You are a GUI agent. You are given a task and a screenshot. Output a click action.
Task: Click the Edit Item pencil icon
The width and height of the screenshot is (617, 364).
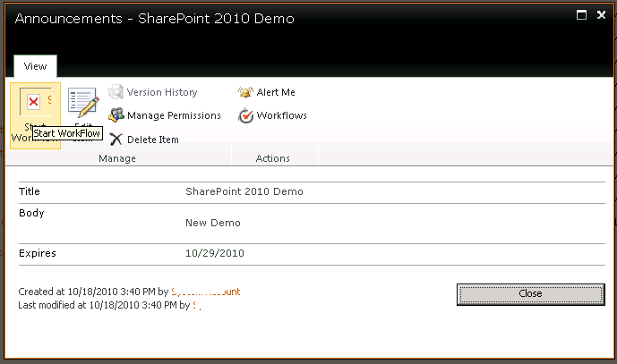[x=83, y=103]
